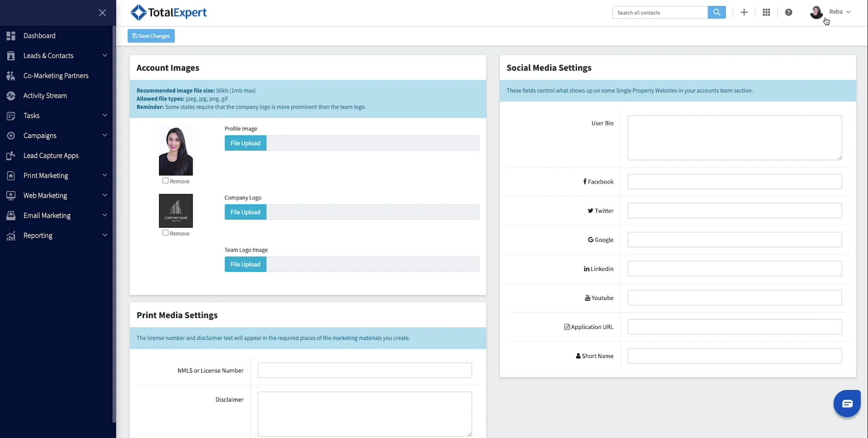Open the help question mark icon

788,13
